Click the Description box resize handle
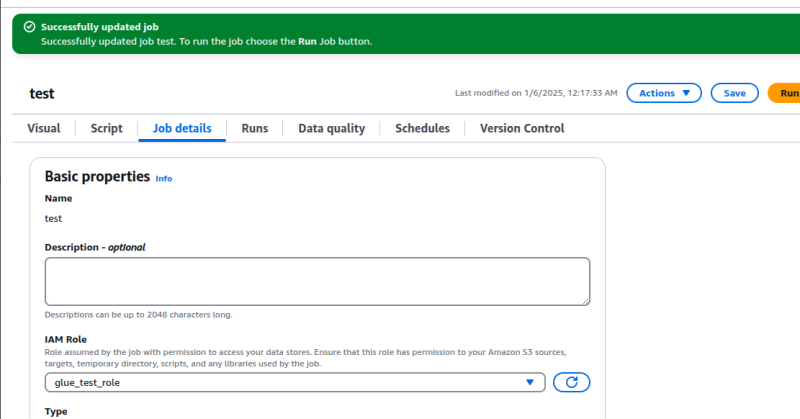 (585, 300)
